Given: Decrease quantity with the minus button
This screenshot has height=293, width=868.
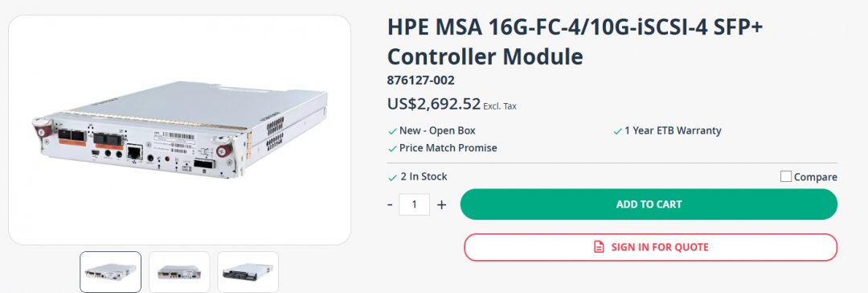Looking at the screenshot, I should [391, 204].
